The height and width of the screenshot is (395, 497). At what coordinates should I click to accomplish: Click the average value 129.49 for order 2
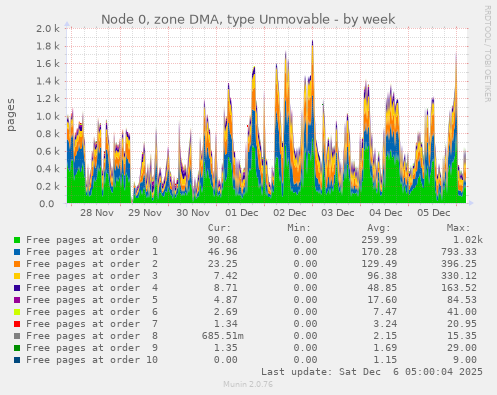(379, 264)
